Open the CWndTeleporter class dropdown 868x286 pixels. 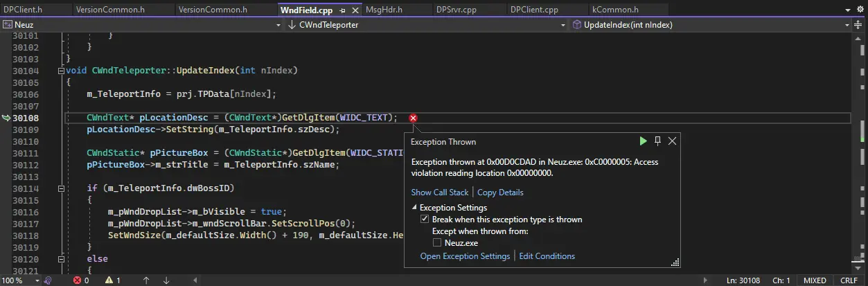[426, 25]
